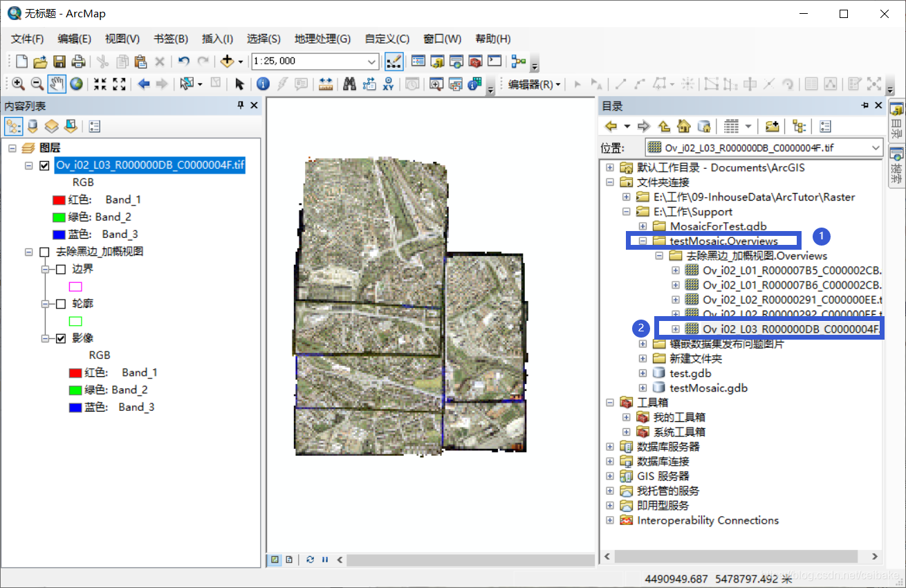Activate the Pan hand tool
The image size is (906, 588).
pyautogui.click(x=57, y=84)
